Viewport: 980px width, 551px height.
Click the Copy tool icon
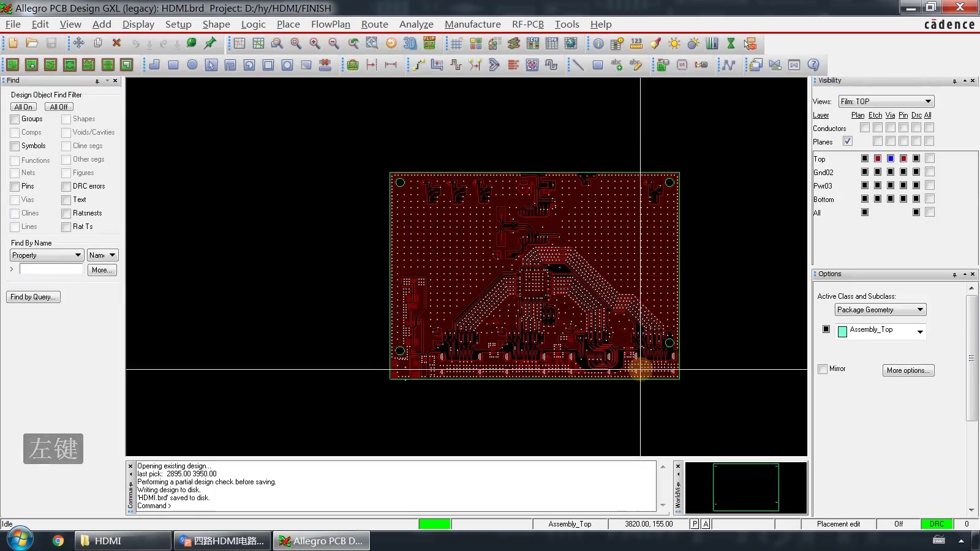(x=97, y=43)
